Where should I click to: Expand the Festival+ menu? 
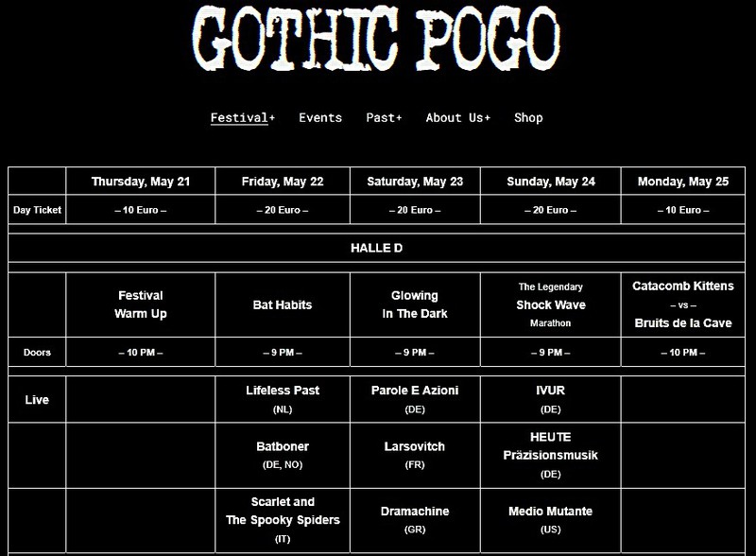point(243,118)
